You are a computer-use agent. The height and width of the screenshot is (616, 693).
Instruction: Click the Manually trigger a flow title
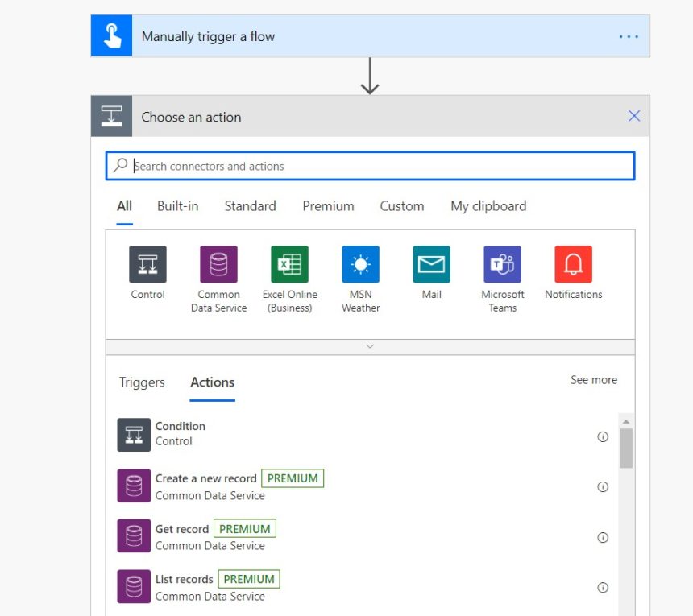point(208,37)
